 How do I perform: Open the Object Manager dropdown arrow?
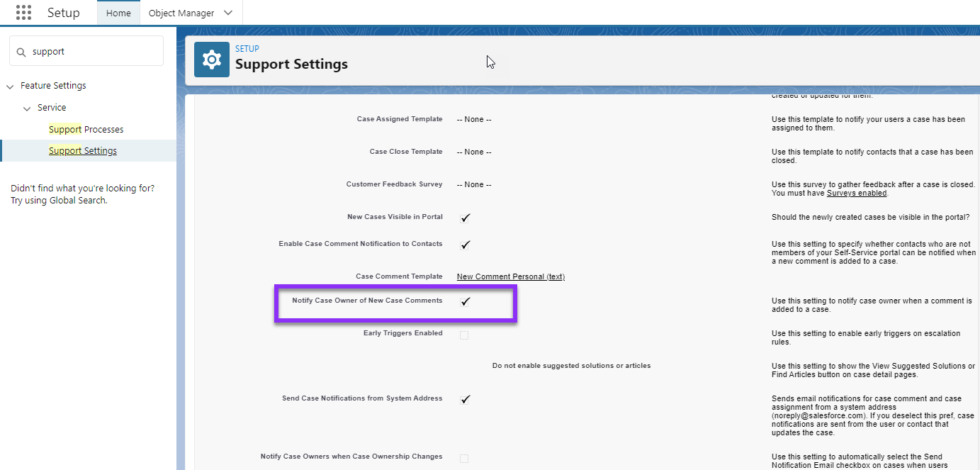(x=227, y=13)
